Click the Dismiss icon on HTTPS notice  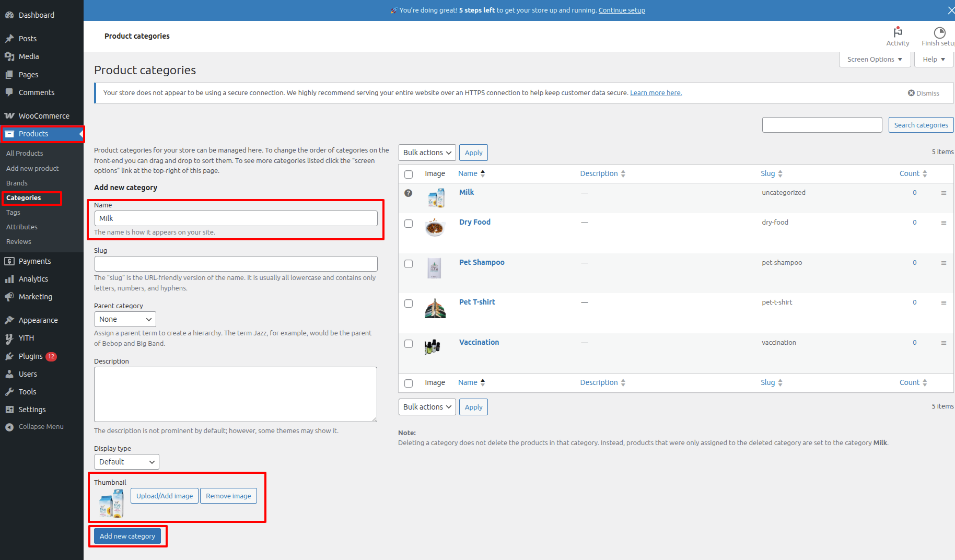point(911,93)
